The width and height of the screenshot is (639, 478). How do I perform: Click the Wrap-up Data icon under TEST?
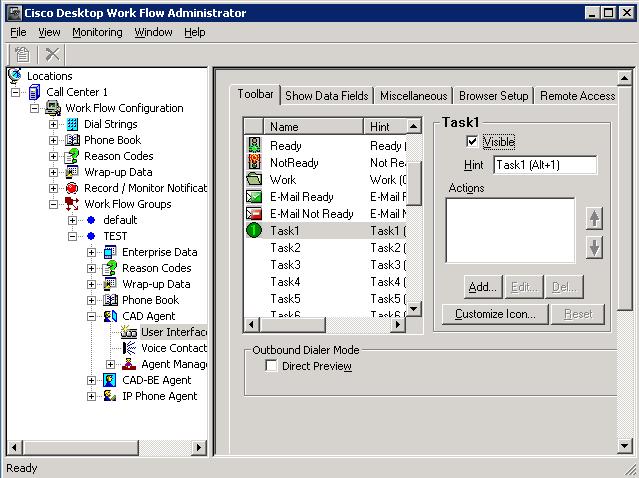click(110, 284)
